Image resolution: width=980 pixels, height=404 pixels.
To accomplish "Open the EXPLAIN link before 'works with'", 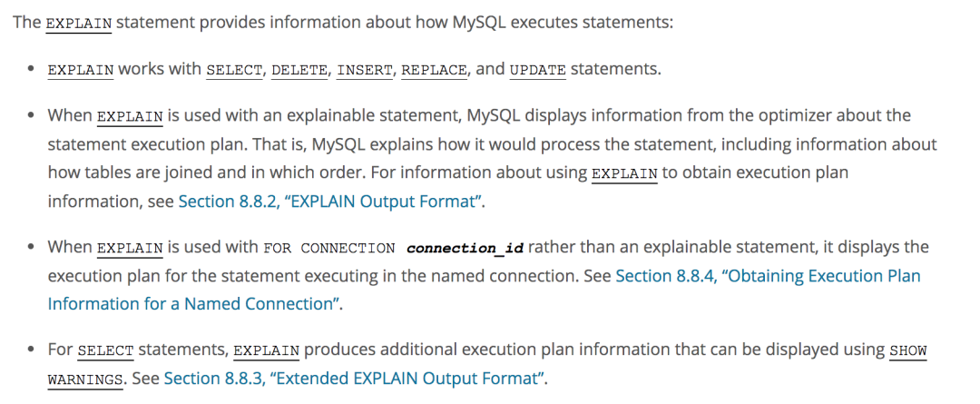I will [x=81, y=69].
